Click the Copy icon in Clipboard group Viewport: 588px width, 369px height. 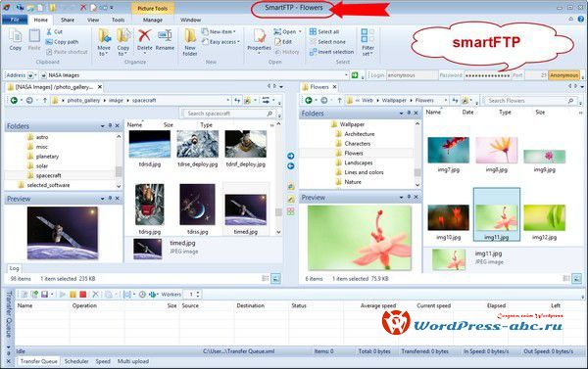pos(16,36)
